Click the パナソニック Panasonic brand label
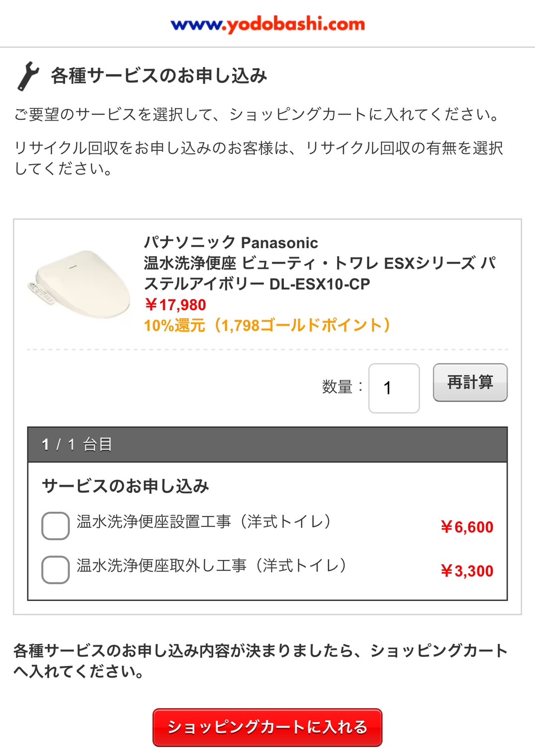 231,244
